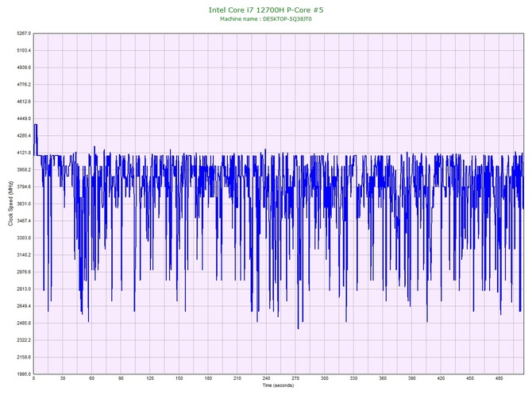Select the 4121.8 y-axis value
Viewport: 532px width, 399px height.
point(24,153)
